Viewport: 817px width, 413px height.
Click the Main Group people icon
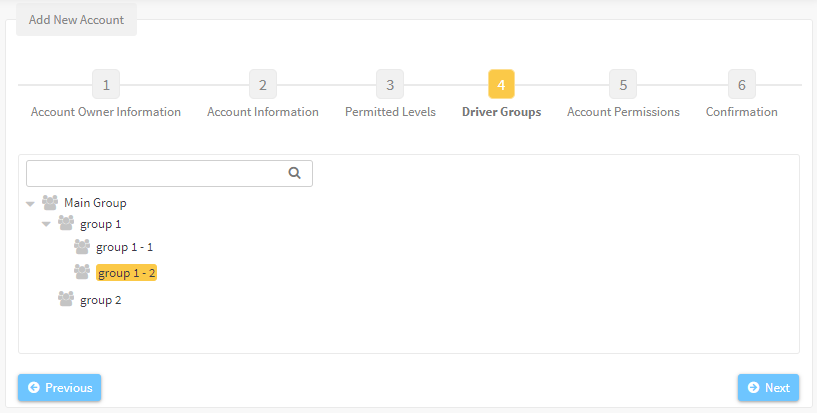tap(50, 203)
